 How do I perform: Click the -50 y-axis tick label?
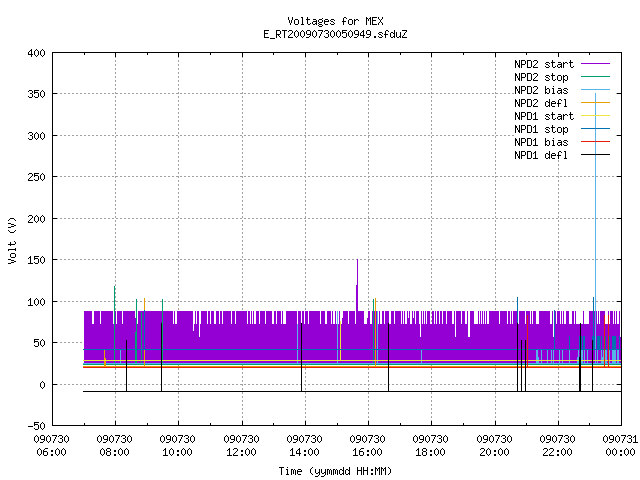point(36,426)
